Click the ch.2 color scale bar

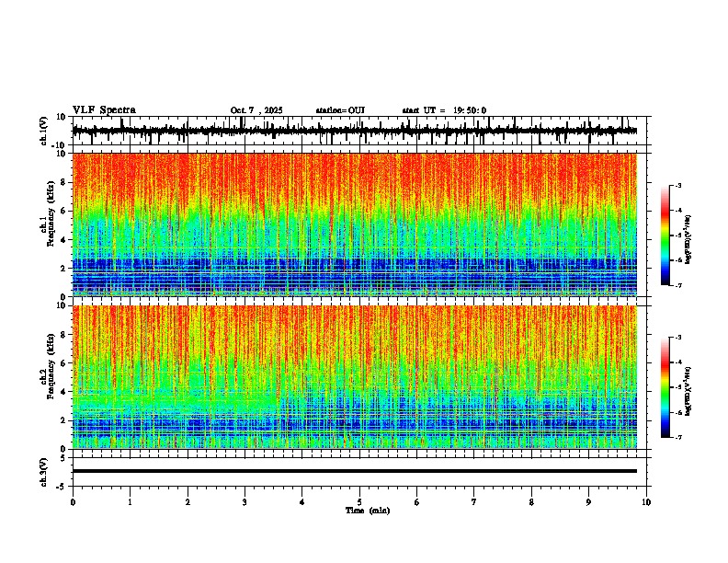(665, 387)
